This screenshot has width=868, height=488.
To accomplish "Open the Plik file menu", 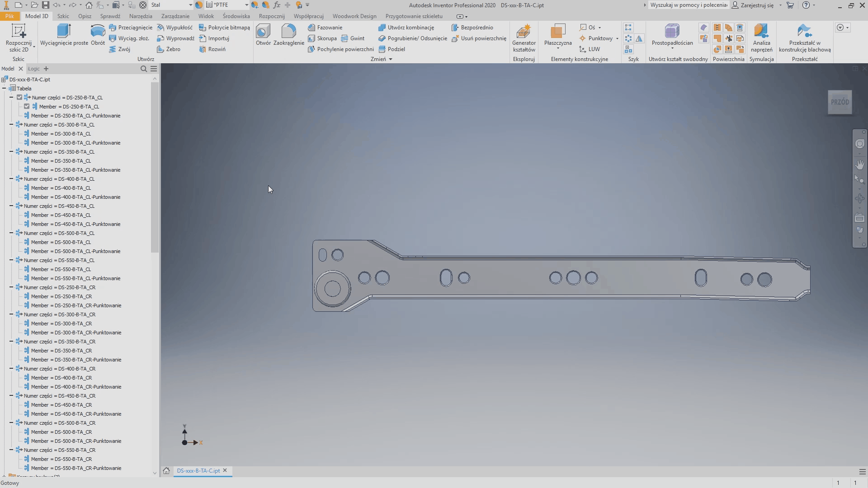I will (9, 16).
